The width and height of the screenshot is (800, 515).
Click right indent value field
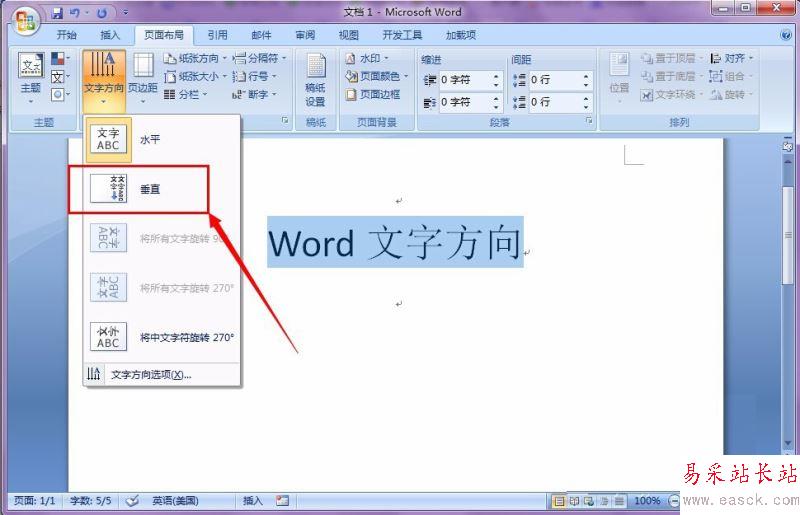[464, 102]
